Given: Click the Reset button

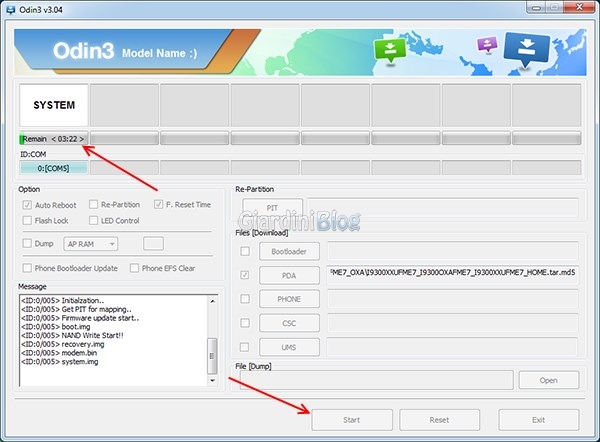Looking at the screenshot, I should (439, 420).
